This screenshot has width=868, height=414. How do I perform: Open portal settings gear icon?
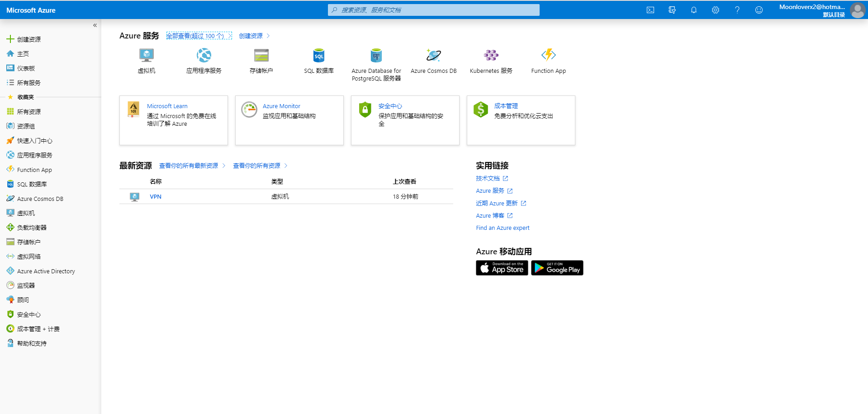pos(716,10)
